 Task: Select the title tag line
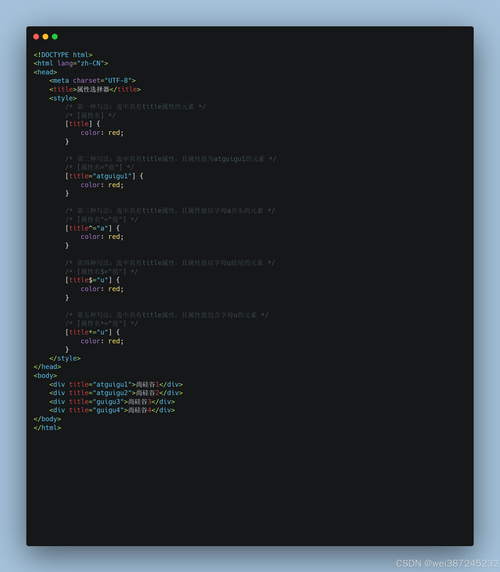[95, 89]
